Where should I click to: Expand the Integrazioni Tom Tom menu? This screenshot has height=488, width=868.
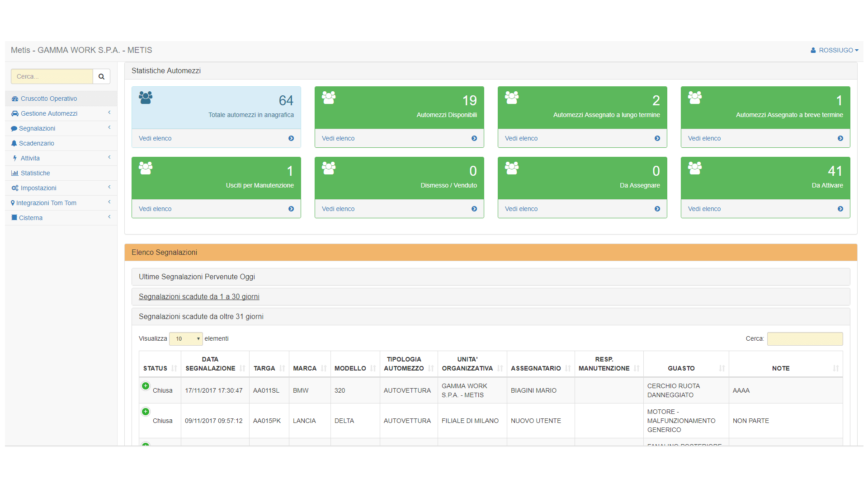tap(46, 203)
